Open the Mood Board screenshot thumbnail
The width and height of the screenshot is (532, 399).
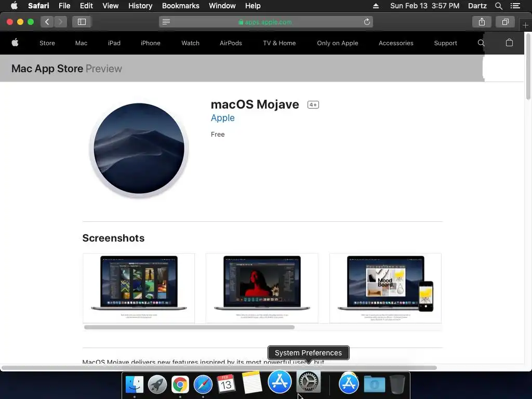click(x=385, y=288)
